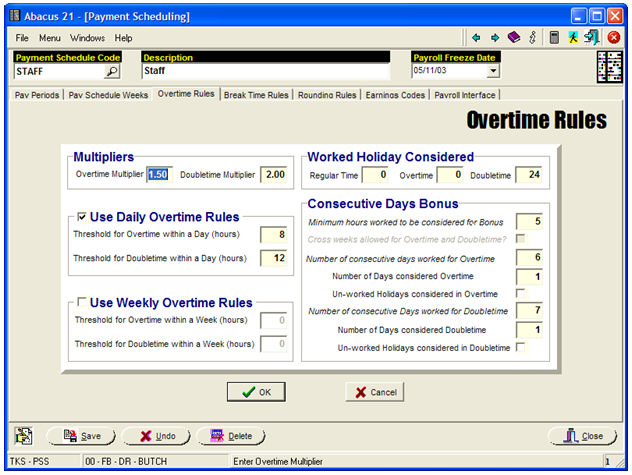Click the document icon at bottom left

(x=23, y=436)
